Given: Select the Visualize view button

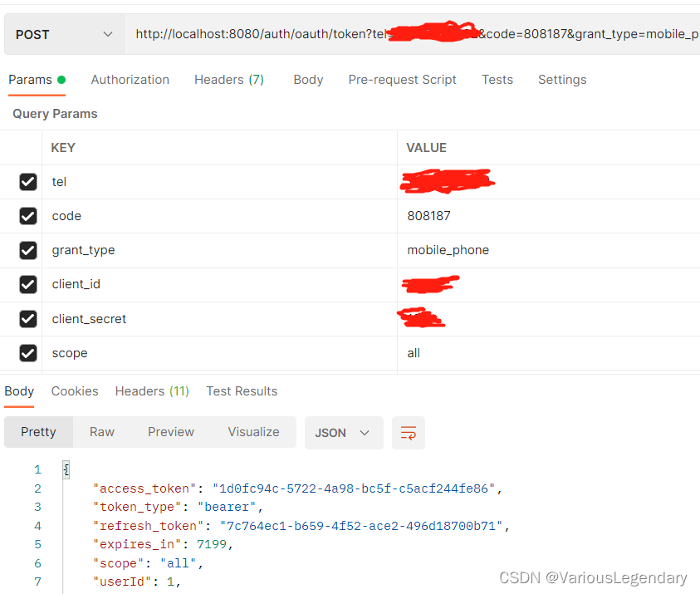Looking at the screenshot, I should (x=253, y=432).
